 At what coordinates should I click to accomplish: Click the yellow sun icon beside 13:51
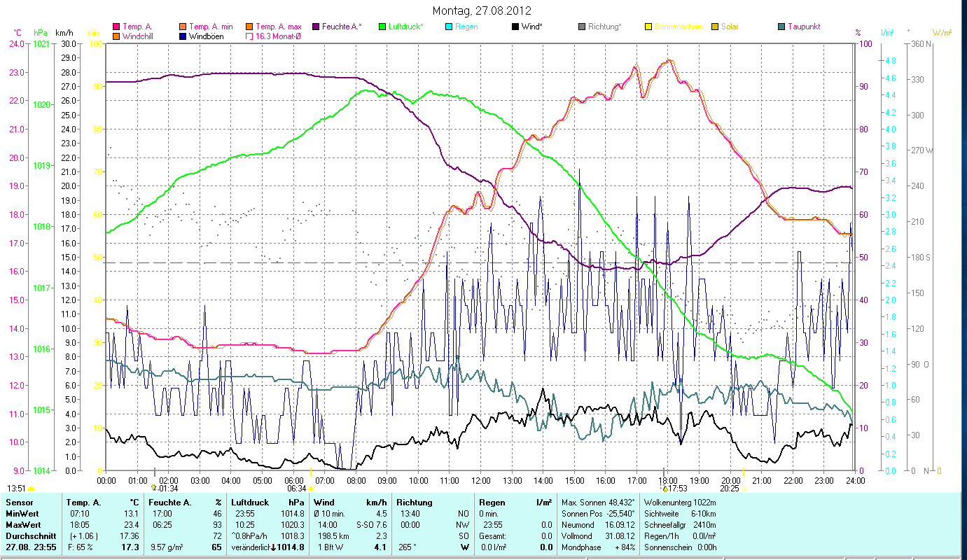tap(31, 489)
